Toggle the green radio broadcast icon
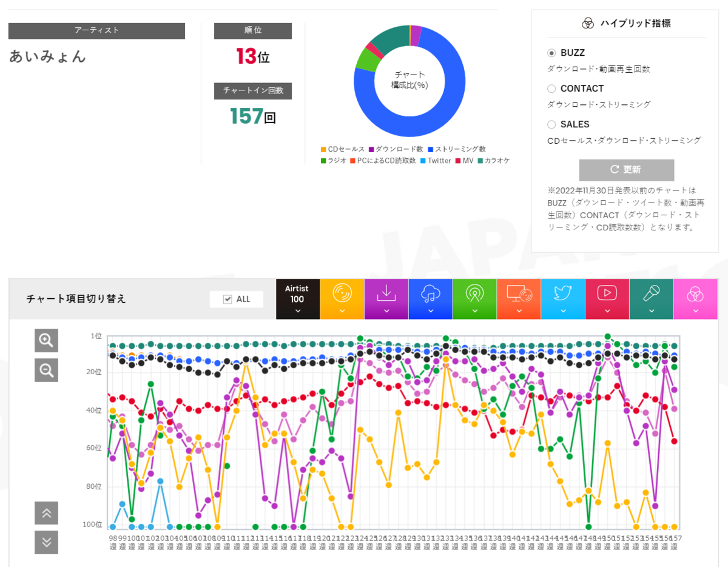The height and width of the screenshot is (567, 728). (475, 293)
